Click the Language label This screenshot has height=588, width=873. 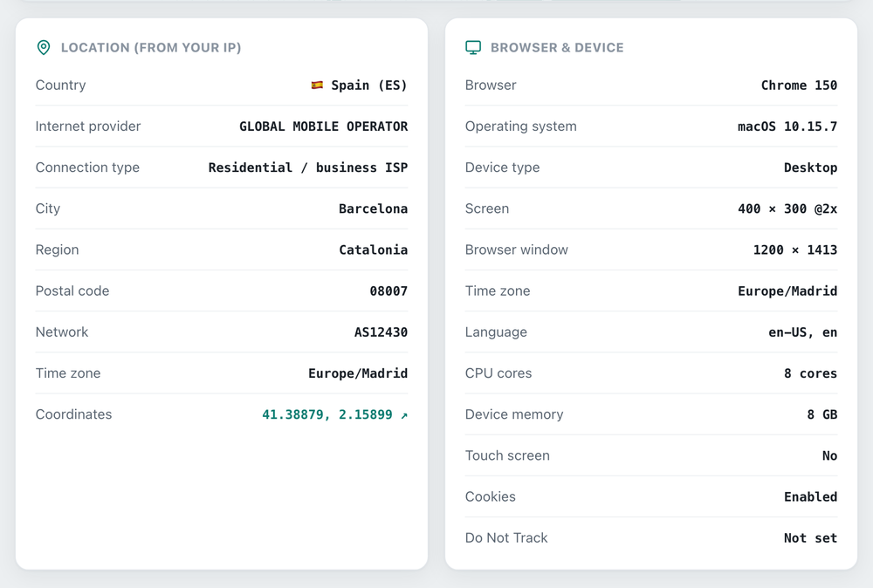(496, 332)
